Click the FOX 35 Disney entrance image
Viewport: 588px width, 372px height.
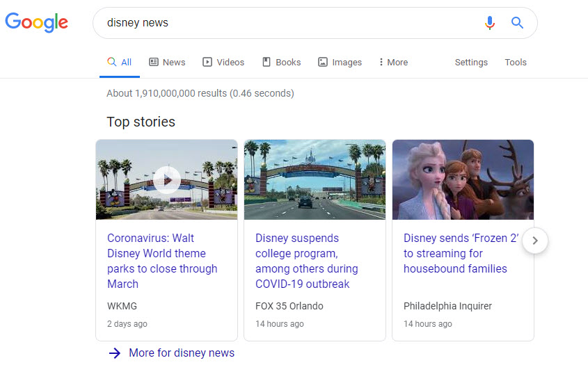click(315, 179)
